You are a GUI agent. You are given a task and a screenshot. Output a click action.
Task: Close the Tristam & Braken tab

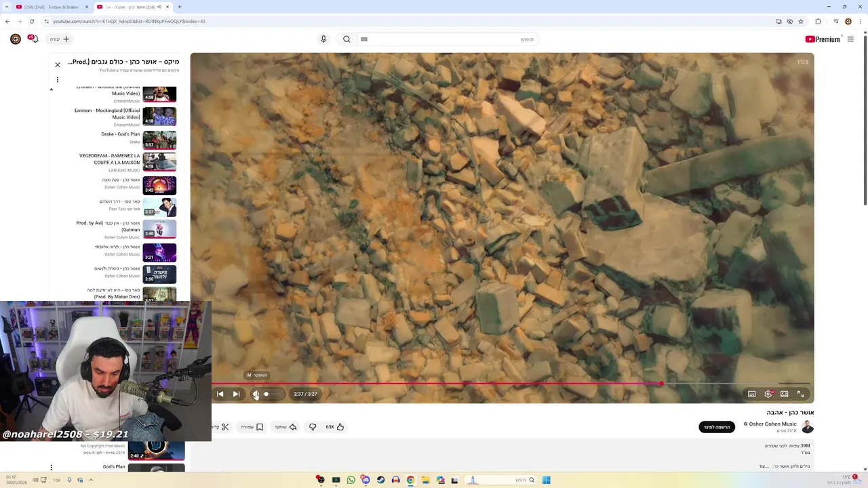tap(86, 7)
